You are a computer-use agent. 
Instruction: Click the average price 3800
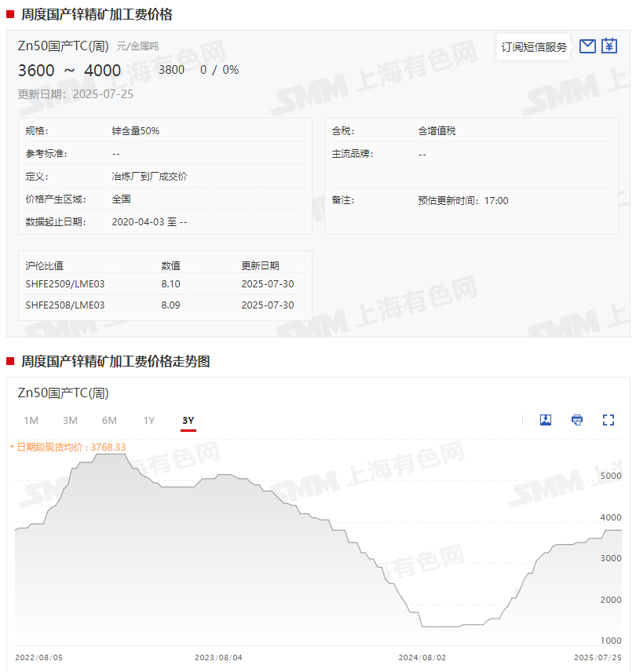(171, 70)
